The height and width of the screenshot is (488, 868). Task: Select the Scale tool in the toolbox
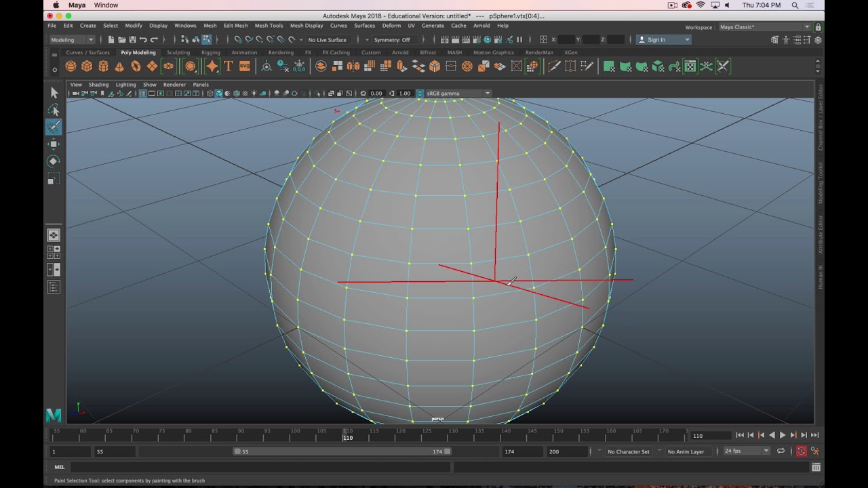point(54,179)
